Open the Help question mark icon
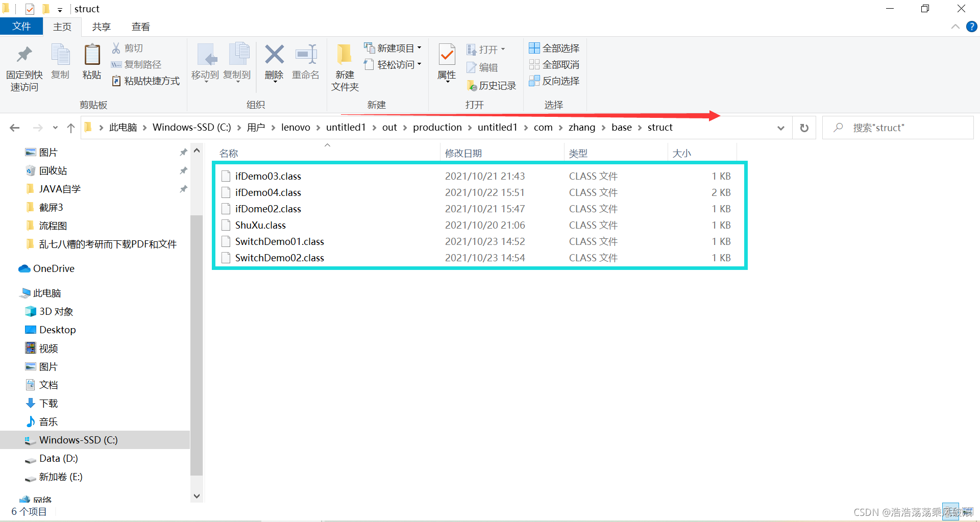 [x=972, y=27]
